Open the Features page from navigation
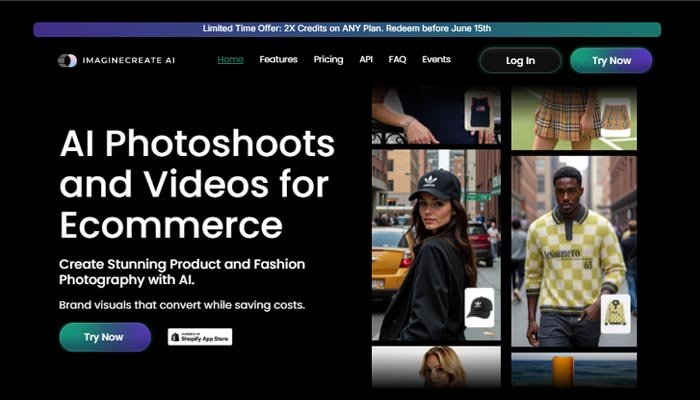The width and height of the screenshot is (700, 400). click(278, 60)
